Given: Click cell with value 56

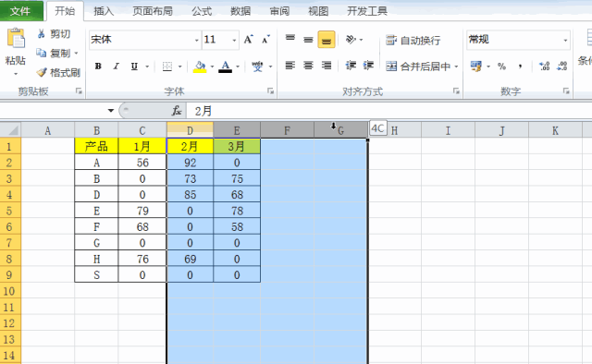Looking at the screenshot, I should pos(142,163).
